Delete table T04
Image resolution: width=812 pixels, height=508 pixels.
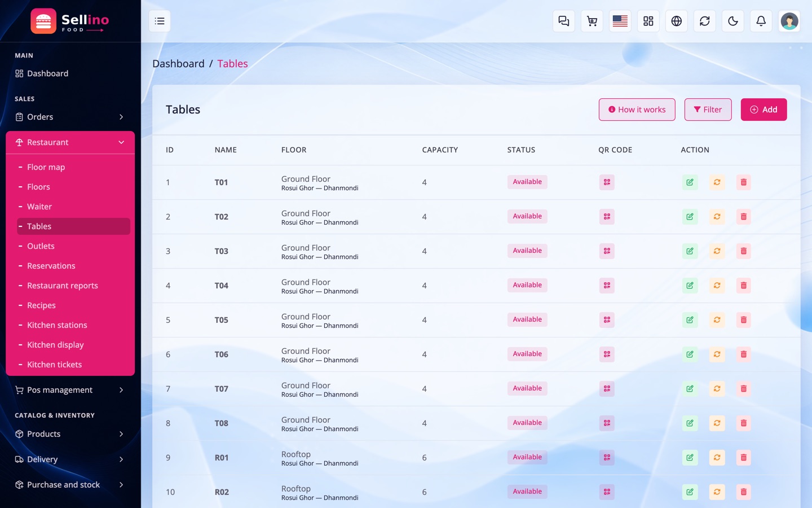click(x=744, y=286)
